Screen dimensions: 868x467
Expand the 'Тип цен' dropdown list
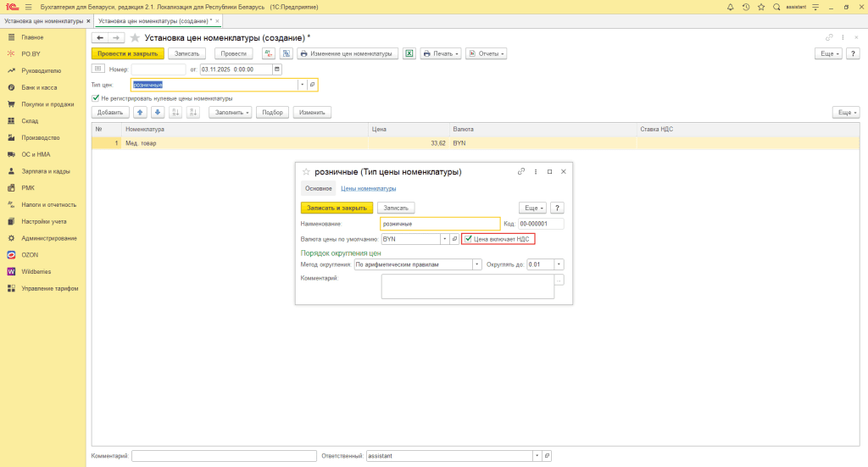coord(301,85)
